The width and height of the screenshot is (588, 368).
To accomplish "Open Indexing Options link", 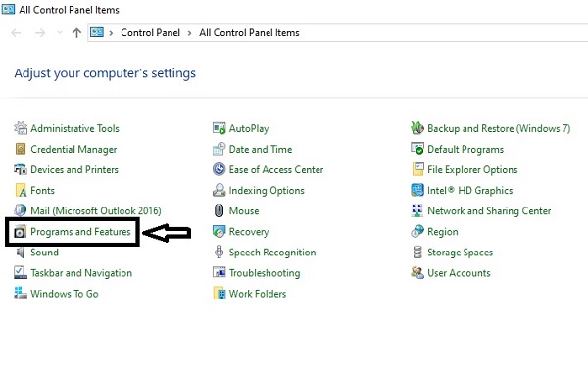I will point(267,191).
